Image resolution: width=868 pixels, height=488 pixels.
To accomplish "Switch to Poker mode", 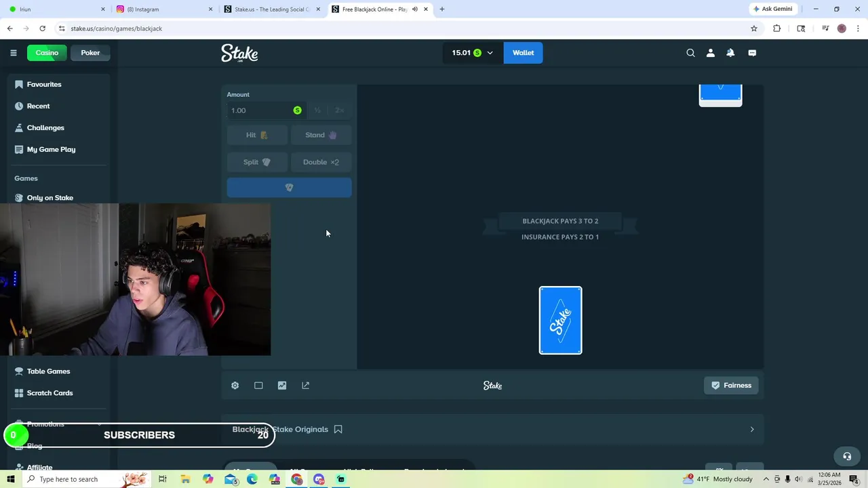I will point(90,53).
